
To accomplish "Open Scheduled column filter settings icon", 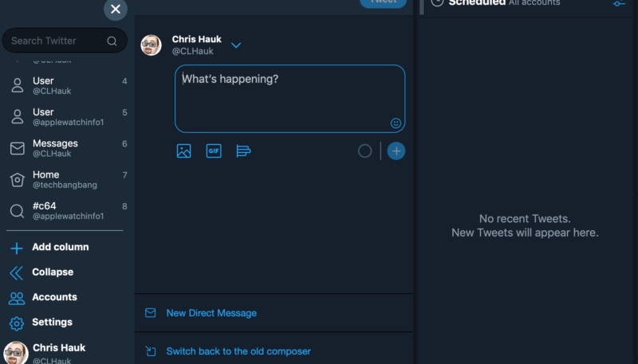I will pos(619,4).
